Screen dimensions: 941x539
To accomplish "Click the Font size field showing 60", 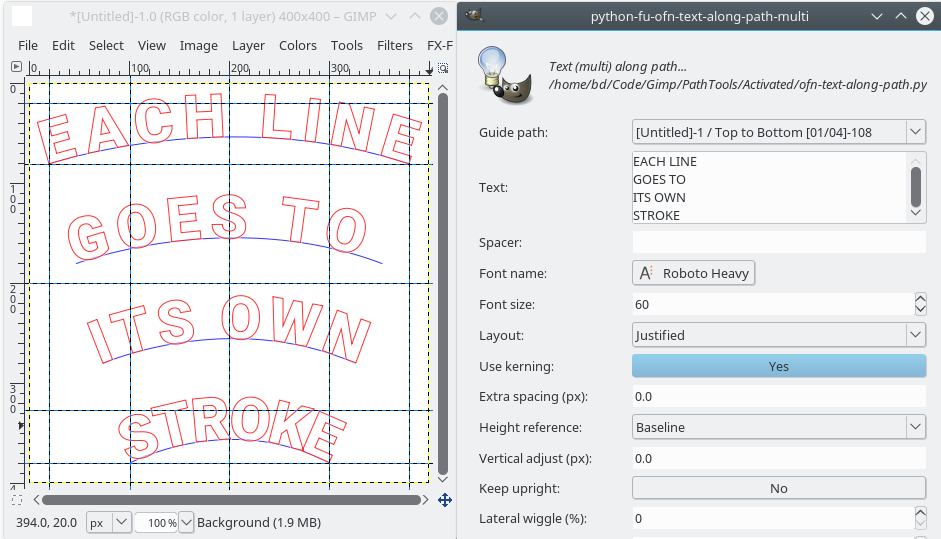I will pyautogui.click(x=773, y=304).
